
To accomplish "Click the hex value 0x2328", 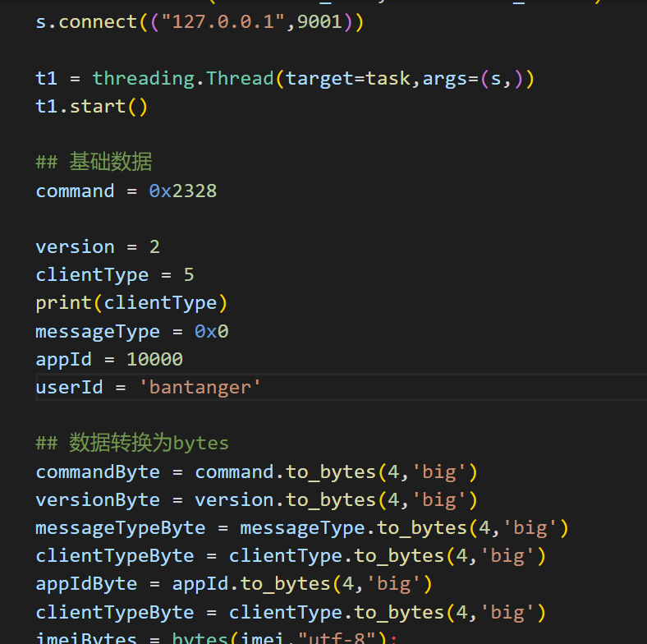I will tap(182, 191).
